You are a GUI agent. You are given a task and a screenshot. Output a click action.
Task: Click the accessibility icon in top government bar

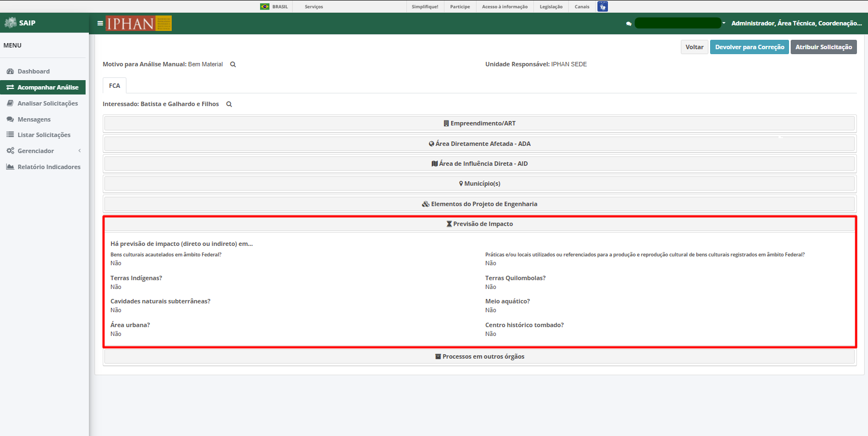point(602,7)
